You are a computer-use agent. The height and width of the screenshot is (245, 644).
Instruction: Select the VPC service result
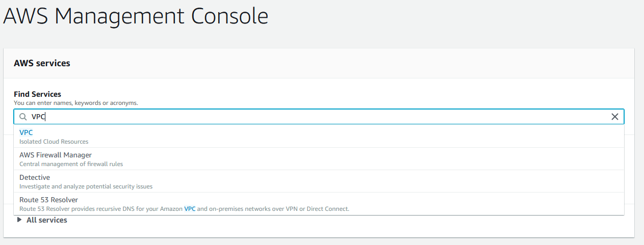point(319,137)
